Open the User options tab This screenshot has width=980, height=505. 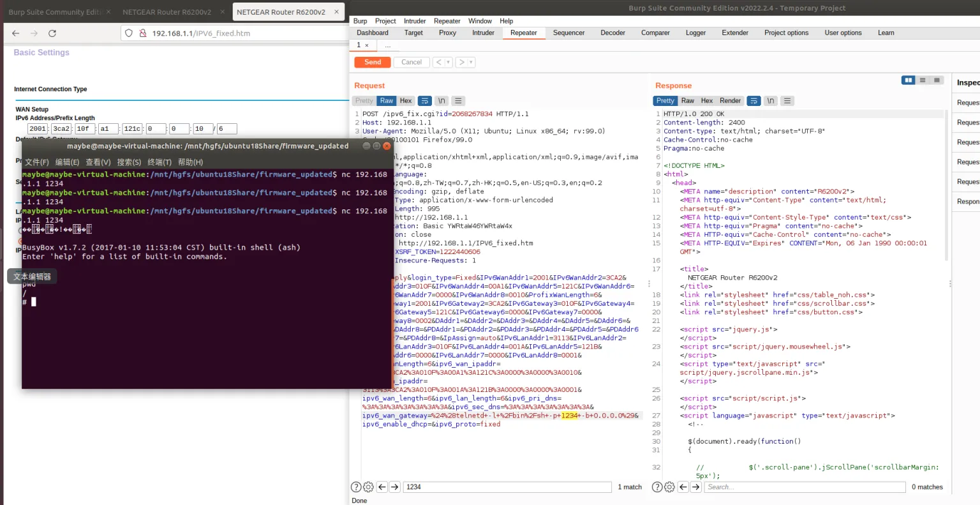(x=843, y=33)
